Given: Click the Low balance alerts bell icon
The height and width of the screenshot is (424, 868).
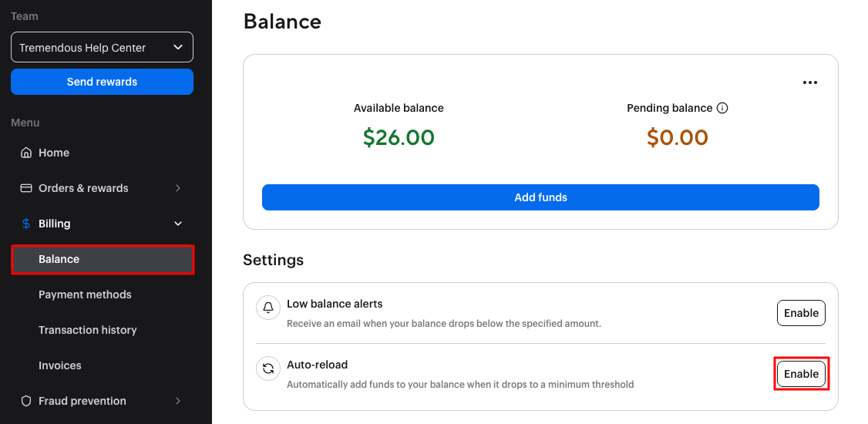Looking at the screenshot, I should pyautogui.click(x=268, y=308).
